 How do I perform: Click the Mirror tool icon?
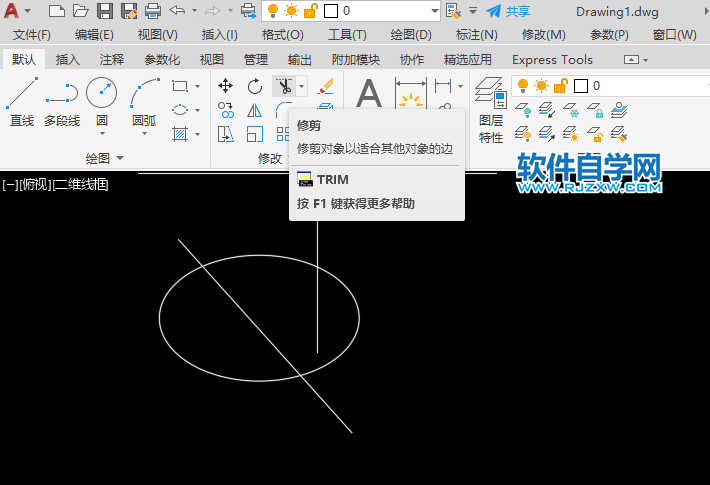(255, 110)
